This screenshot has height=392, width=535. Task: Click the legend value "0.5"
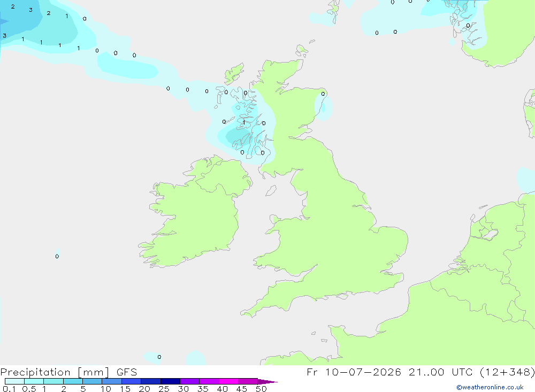[x=29, y=389]
